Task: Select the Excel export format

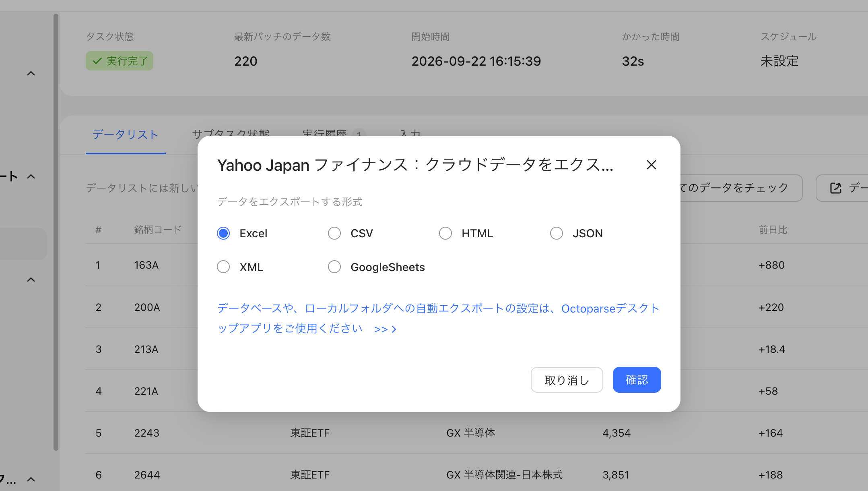Action: (223, 233)
